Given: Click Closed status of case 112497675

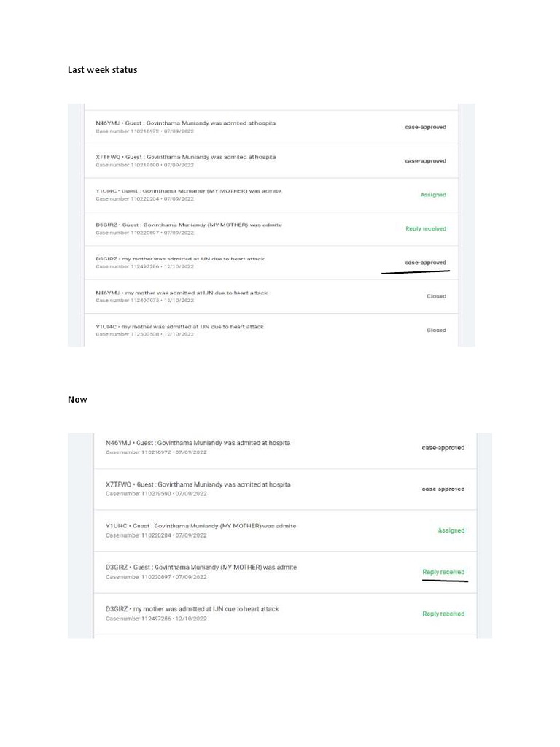Looking at the screenshot, I should 436,296.
